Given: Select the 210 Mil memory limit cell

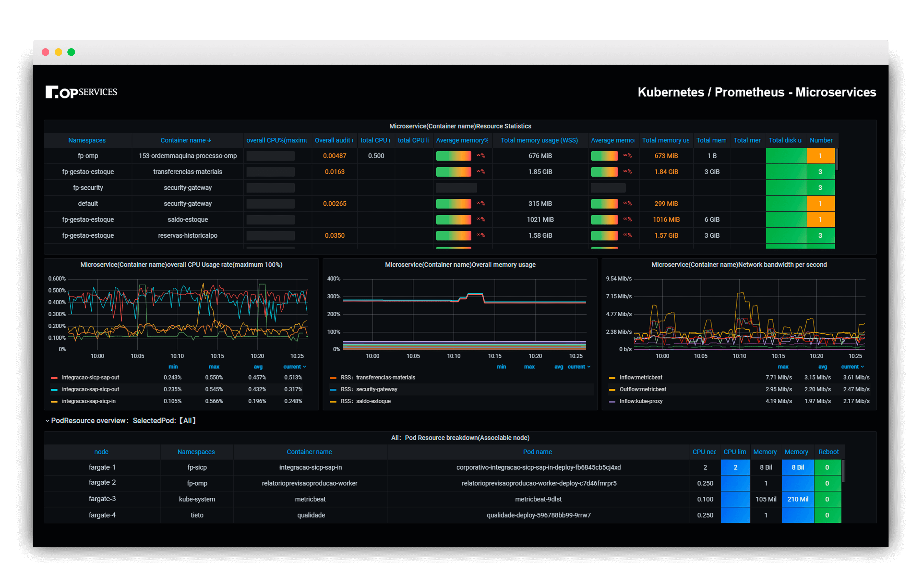Looking at the screenshot, I should [798, 499].
